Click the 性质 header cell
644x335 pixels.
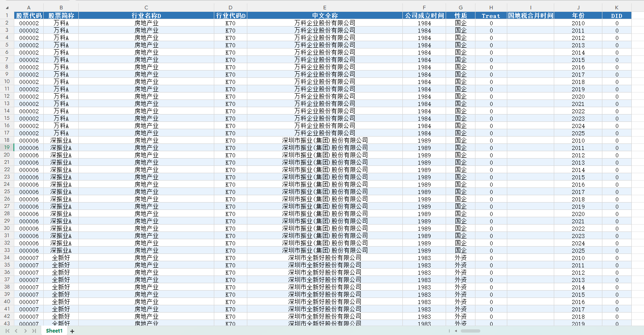(x=461, y=15)
